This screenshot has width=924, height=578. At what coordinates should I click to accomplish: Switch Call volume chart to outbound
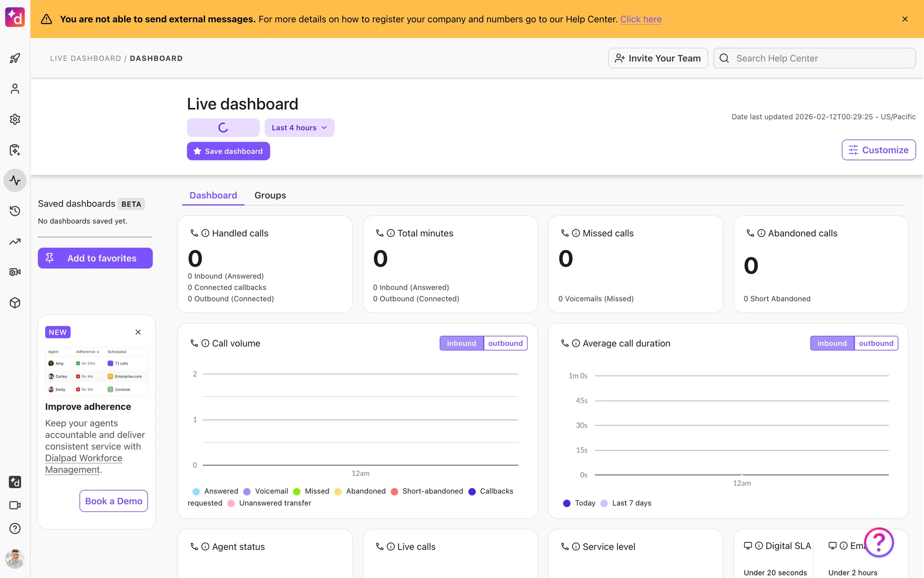(505, 343)
